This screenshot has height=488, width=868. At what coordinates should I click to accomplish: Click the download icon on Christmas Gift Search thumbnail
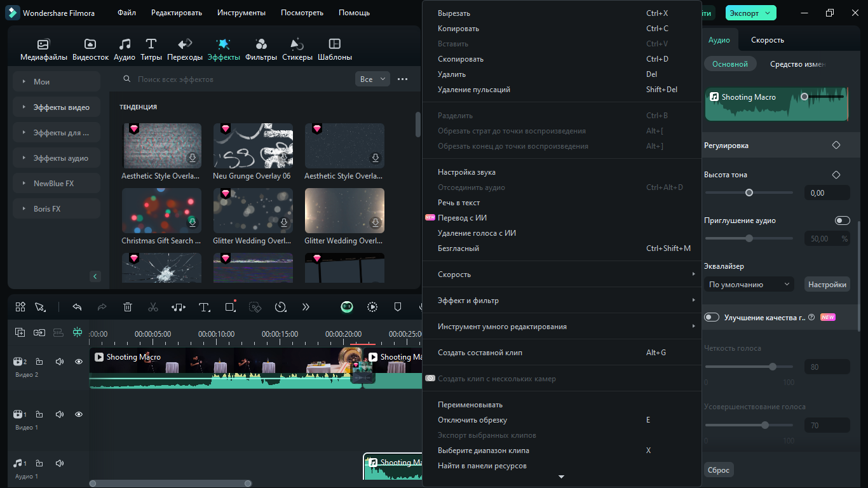192,222
